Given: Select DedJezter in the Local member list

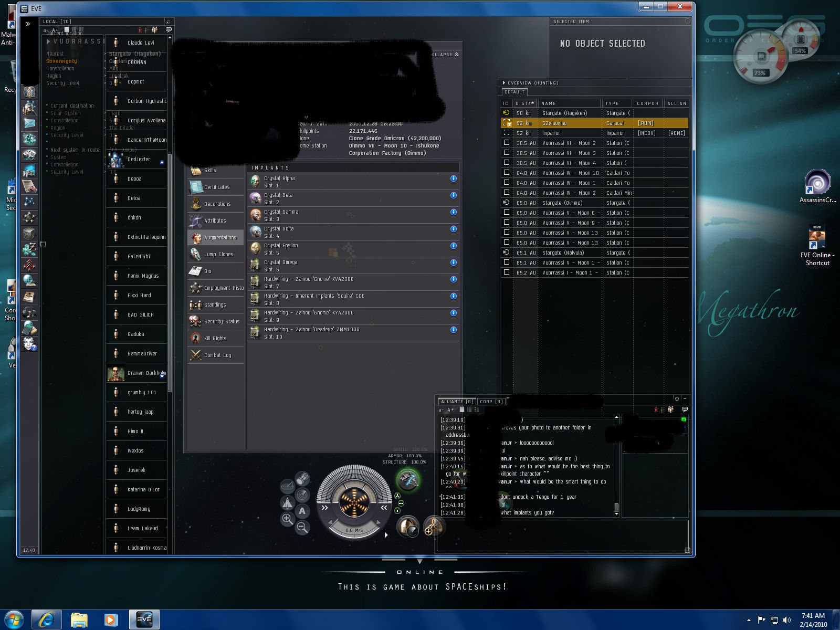Looking at the screenshot, I should click(136, 159).
